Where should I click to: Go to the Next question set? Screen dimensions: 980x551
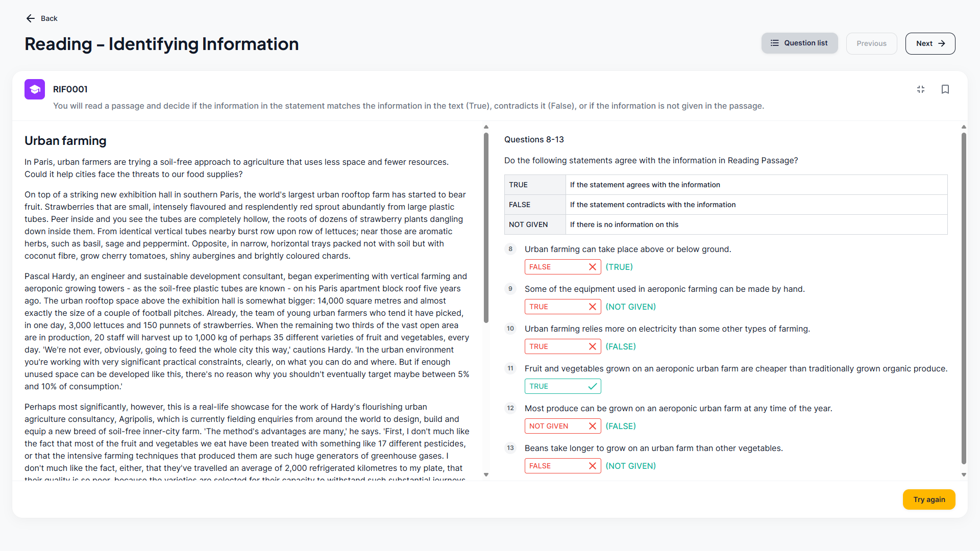930,43
